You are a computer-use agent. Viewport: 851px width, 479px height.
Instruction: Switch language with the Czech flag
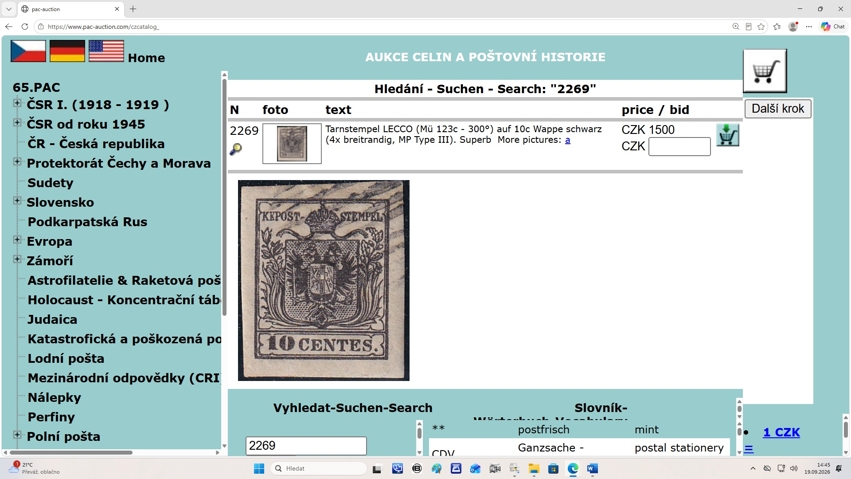coord(28,52)
